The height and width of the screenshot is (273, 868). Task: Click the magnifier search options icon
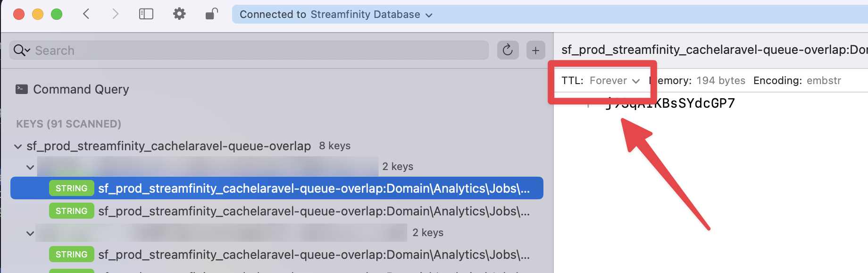click(22, 50)
